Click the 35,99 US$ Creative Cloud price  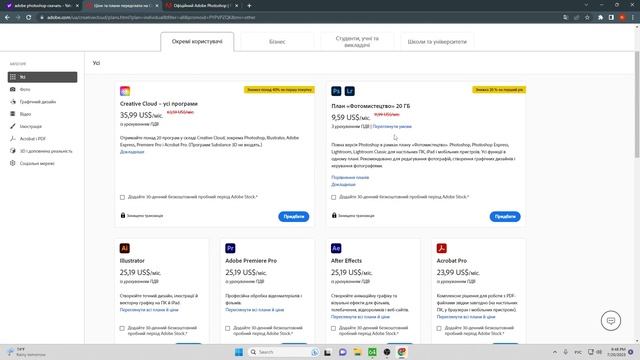(x=141, y=116)
